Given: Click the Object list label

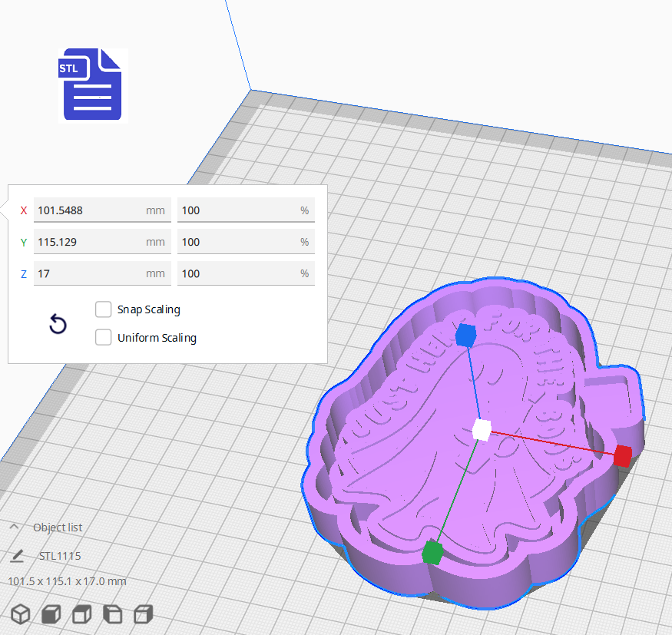Looking at the screenshot, I should click(58, 527).
